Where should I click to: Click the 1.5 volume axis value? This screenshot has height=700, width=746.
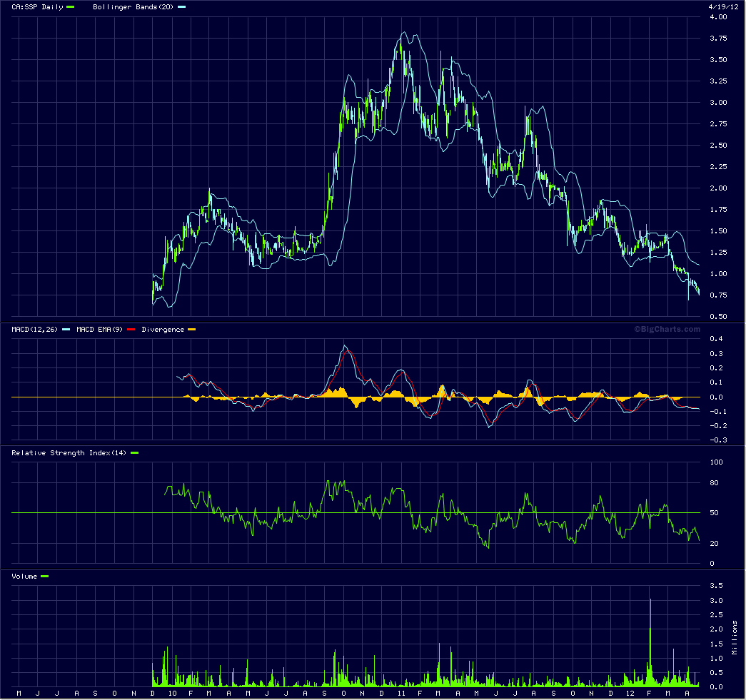[x=717, y=644]
